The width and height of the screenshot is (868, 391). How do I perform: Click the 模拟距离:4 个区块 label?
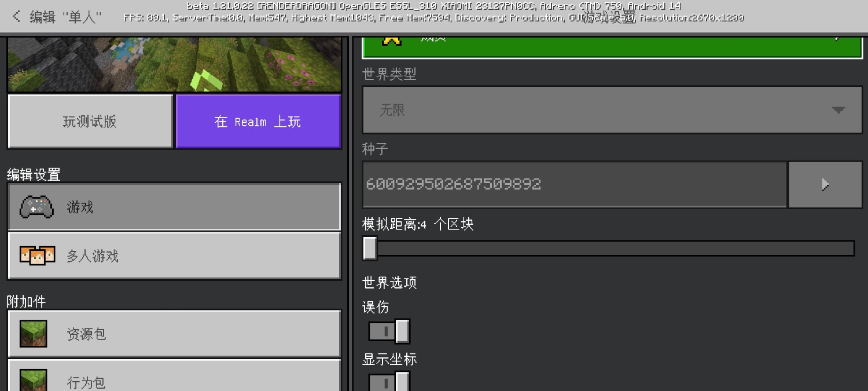[418, 224]
